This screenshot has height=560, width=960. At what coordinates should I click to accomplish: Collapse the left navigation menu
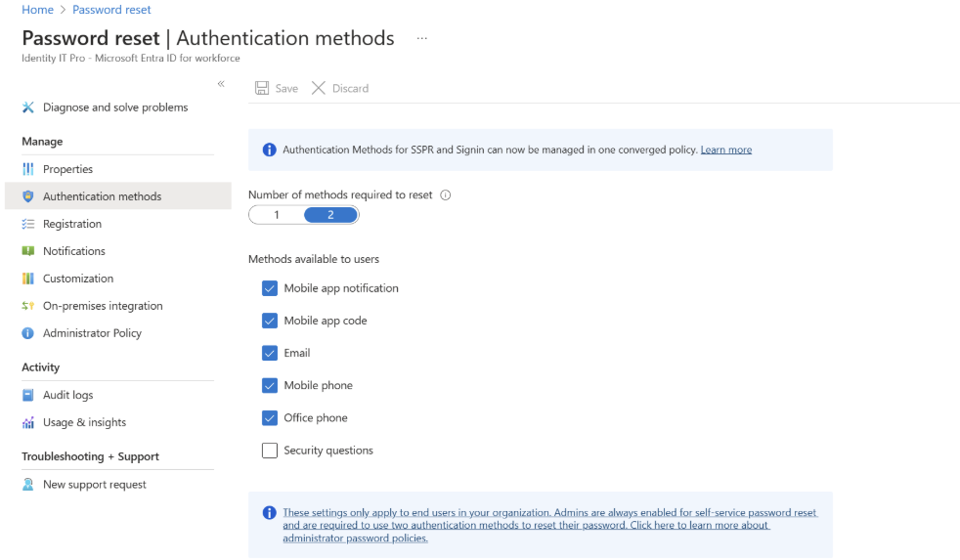click(x=221, y=84)
